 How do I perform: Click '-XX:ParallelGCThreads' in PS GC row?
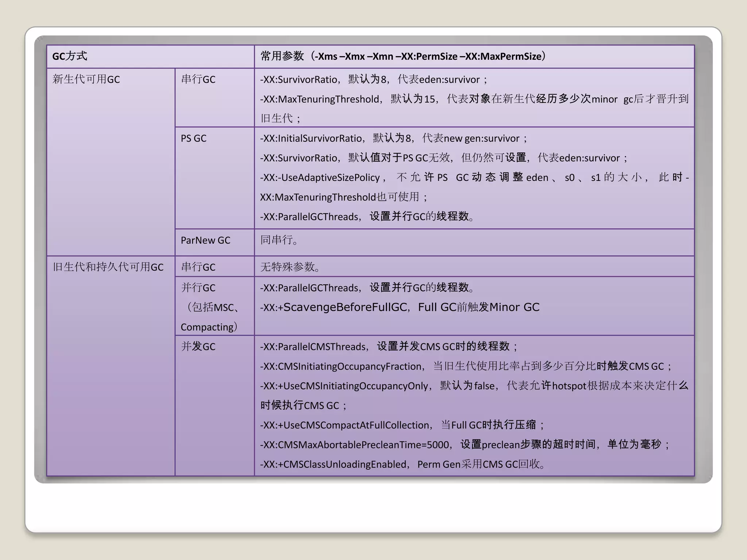[367, 217]
